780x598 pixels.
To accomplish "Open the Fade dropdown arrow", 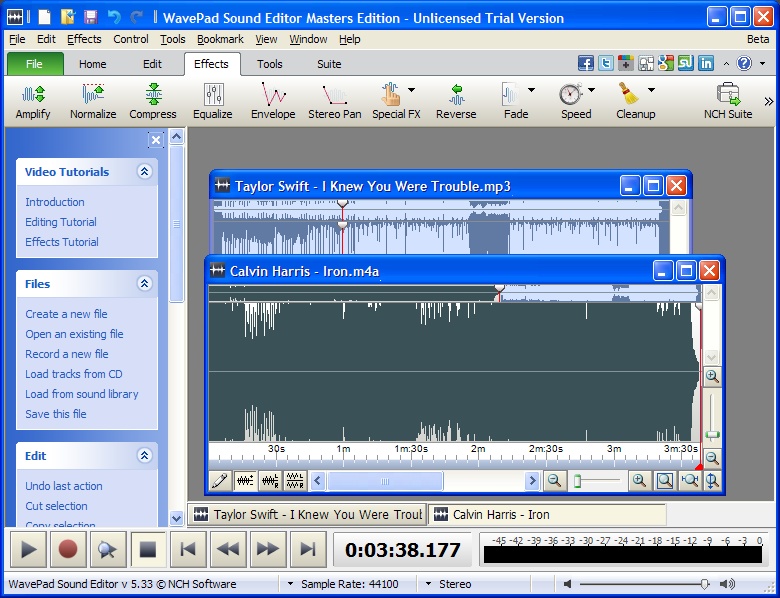I will point(531,90).
